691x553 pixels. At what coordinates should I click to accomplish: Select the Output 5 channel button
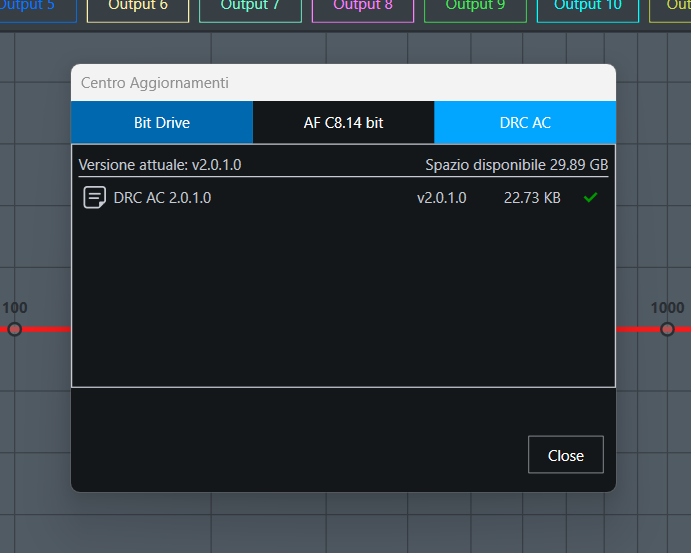pos(38,11)
